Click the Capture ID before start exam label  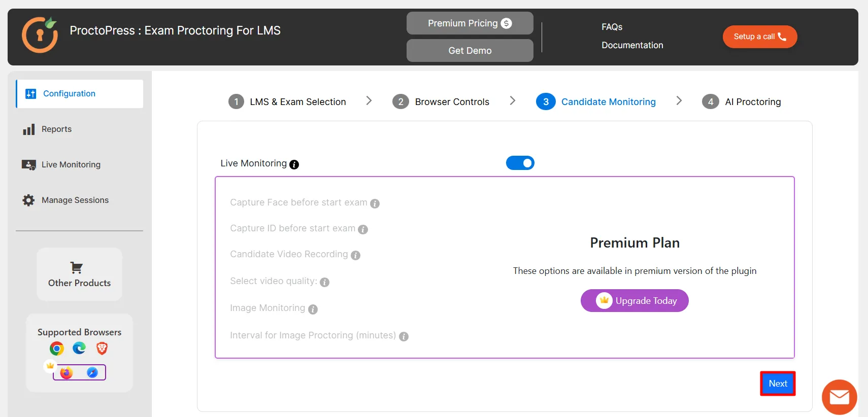[x=293, y=228]
